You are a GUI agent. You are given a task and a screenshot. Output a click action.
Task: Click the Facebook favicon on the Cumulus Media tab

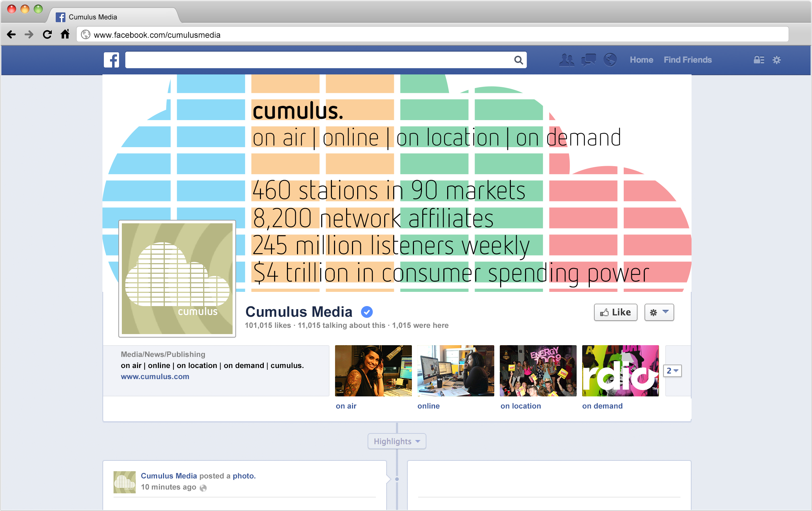[61, 17]
